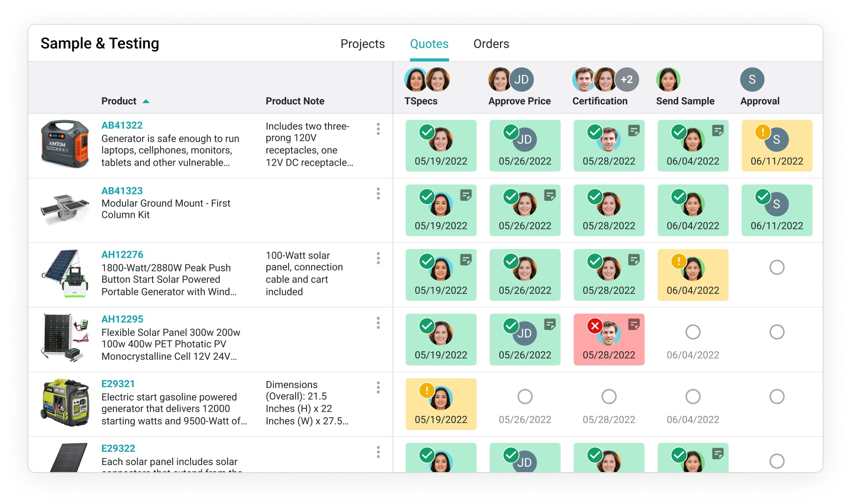Click the +2 assignees badge under Certification
This screenshot has width=851, height=504.
point(627,80)
